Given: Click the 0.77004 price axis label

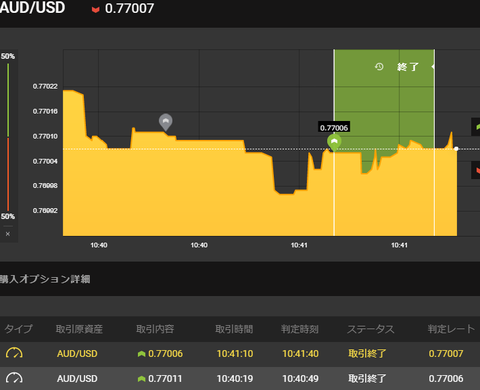Looking at the screenshot, I should (x=45, y=161).
